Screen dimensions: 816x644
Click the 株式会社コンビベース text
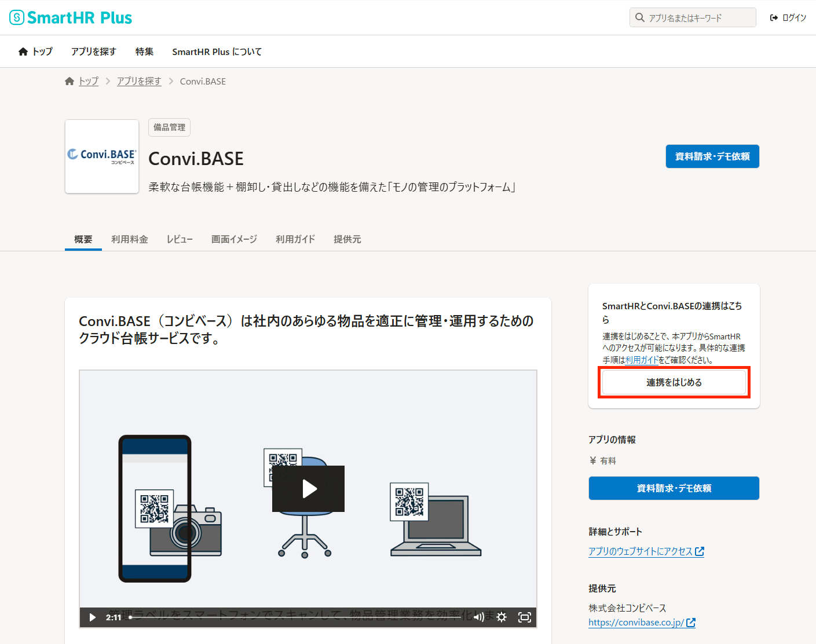pyautogui.click(x=628, y=608)
